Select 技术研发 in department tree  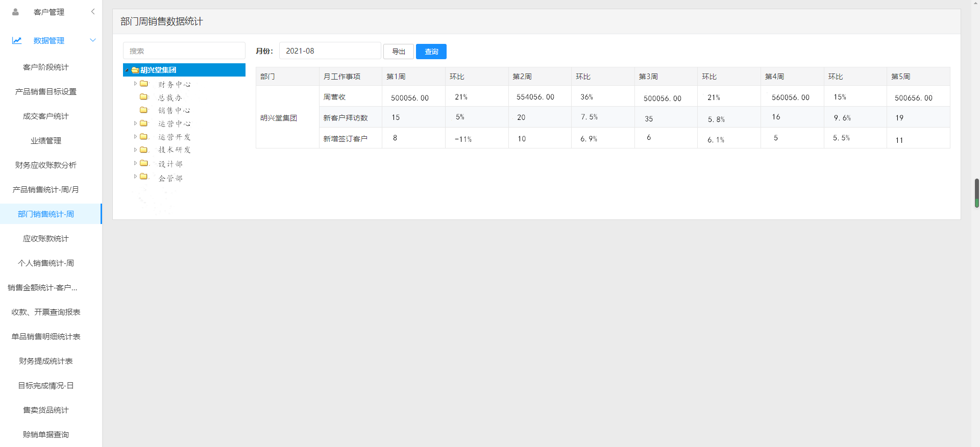point(174,150)
